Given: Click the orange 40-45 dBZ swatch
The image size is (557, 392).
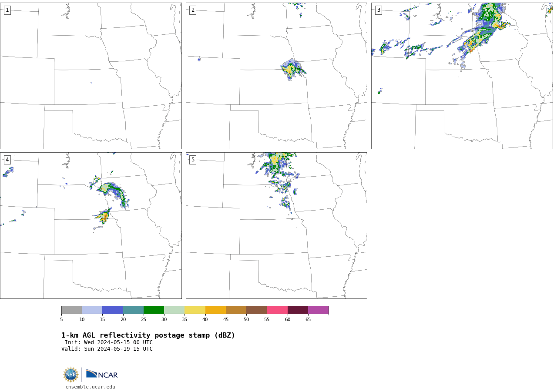Looking at the screenshot, I should (x=215, y=310).
